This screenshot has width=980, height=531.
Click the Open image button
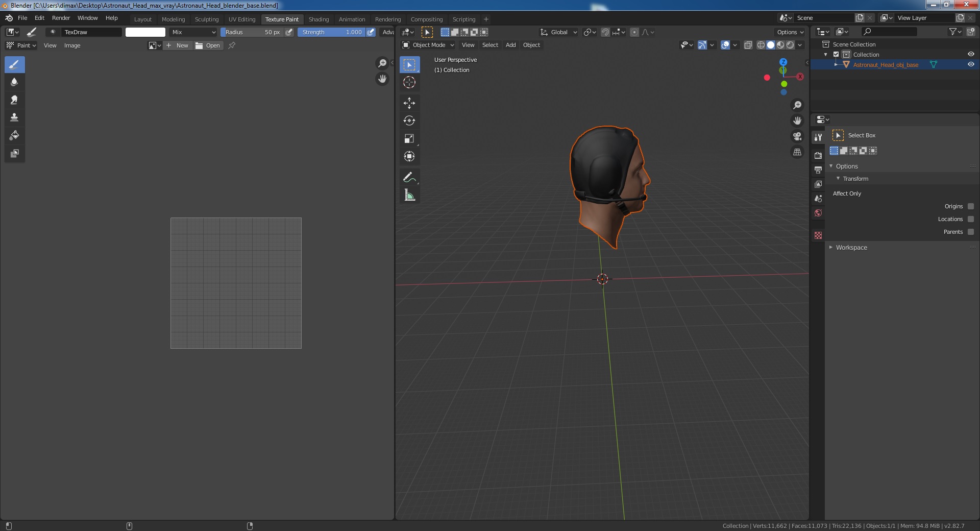(x=208, y=45)
